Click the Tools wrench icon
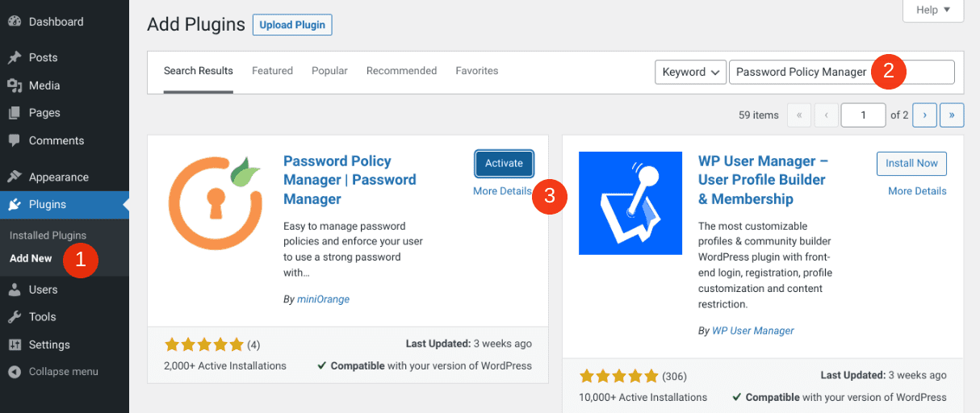 click(x=15, y=317)
